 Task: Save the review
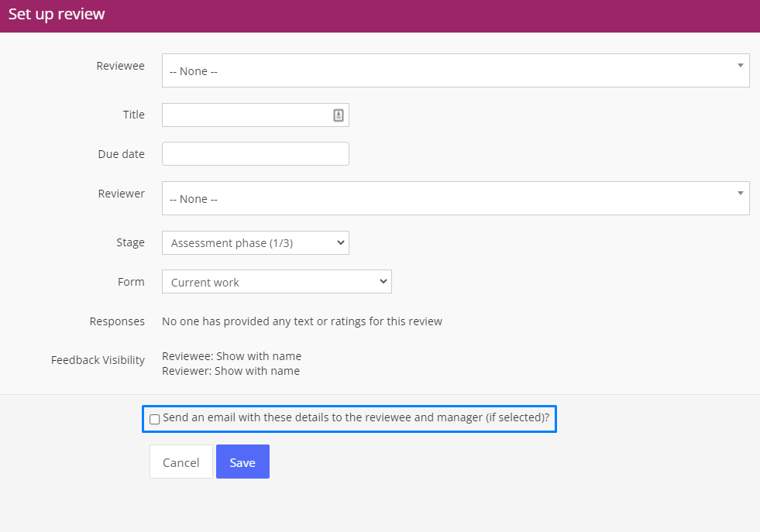[242, 462]
